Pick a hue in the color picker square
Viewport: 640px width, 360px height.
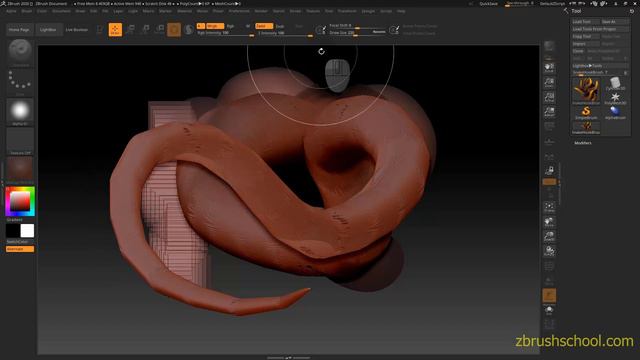coord(20,201)
